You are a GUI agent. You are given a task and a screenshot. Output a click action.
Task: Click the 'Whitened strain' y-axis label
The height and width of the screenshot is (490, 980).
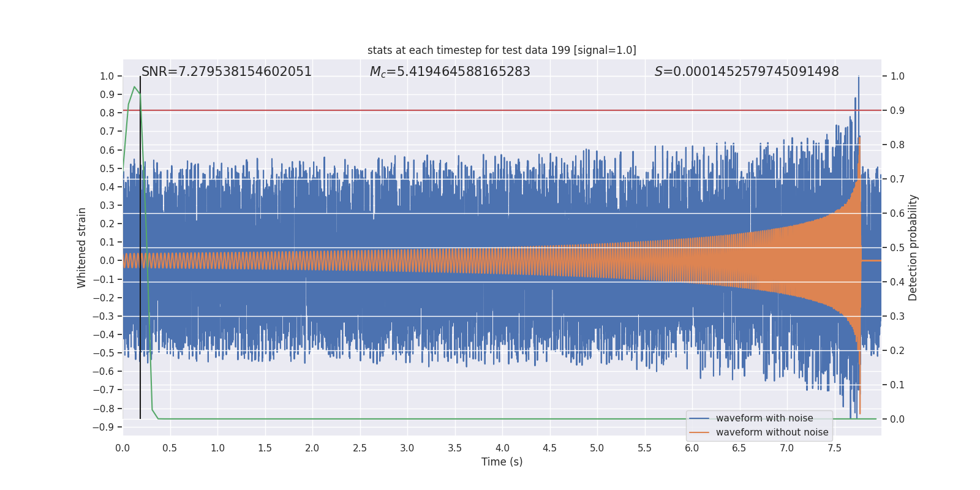82,247
